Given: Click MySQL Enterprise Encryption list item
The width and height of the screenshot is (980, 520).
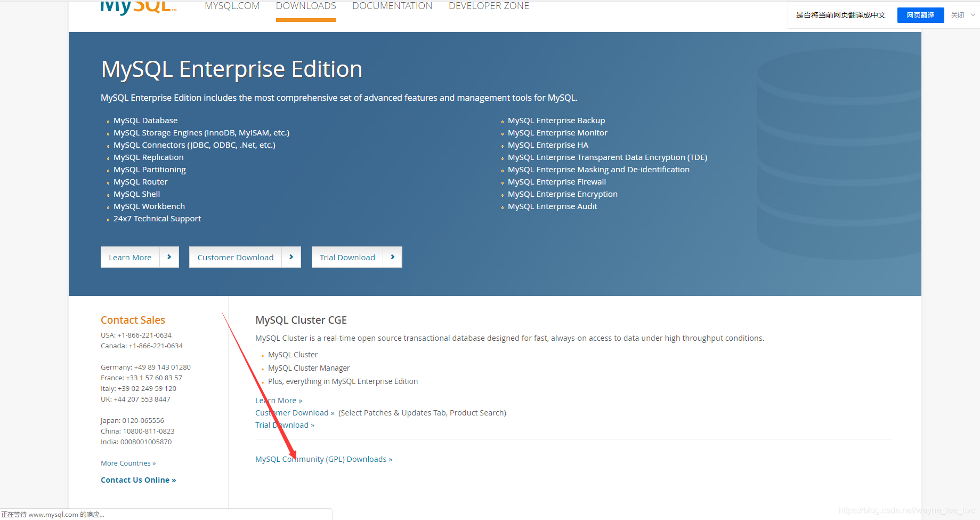Looking at the screenshot, I should [x=563, y=194].
